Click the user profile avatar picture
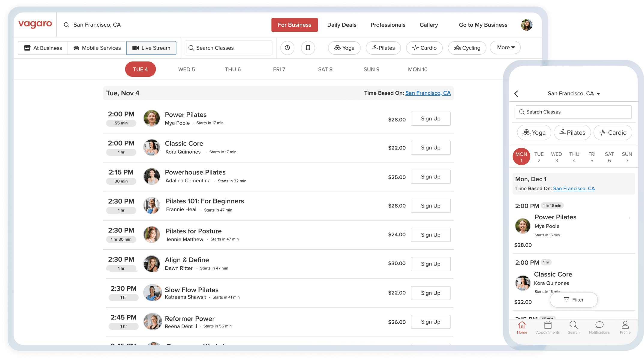The width and height of the screenshot is (644, 360). [527, 25]
